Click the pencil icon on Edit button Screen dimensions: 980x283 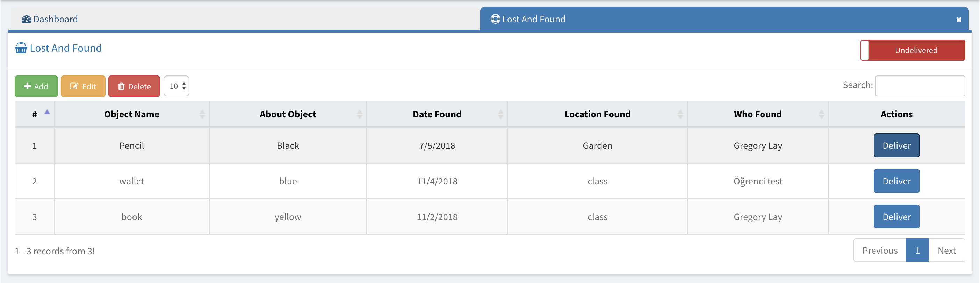74,86
